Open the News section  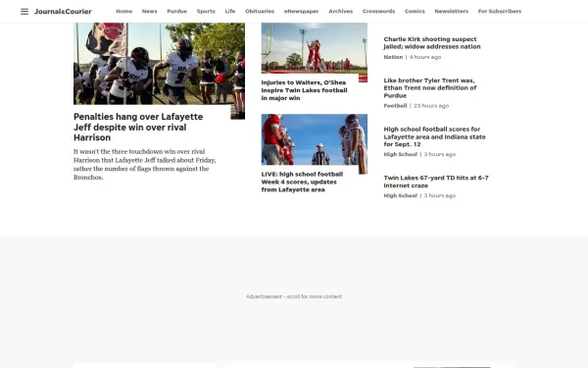point(149,11)
